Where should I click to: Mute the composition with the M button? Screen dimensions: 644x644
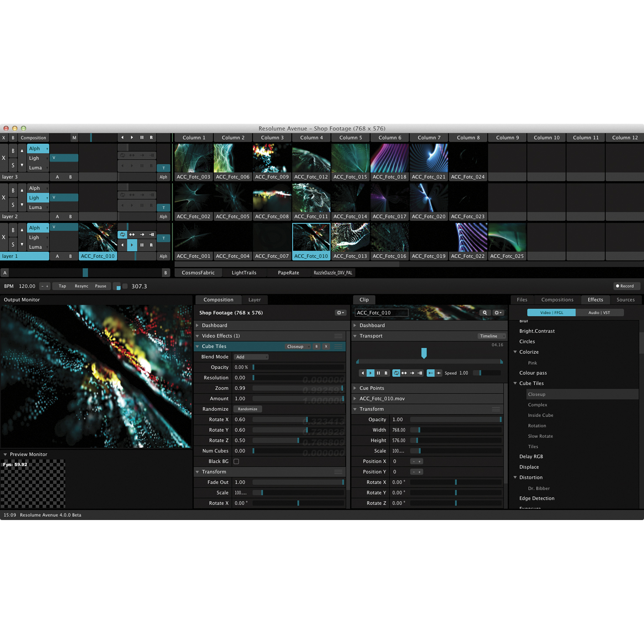point(74,138)
